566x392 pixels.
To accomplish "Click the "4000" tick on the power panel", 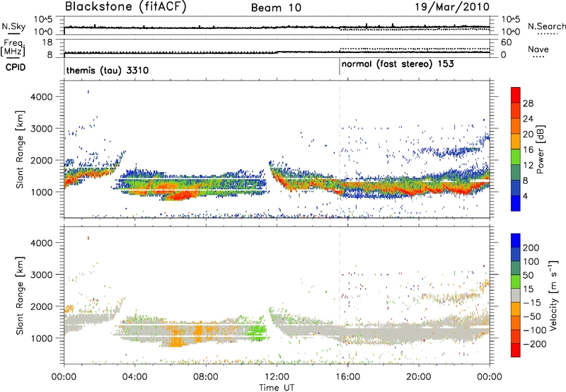I will pos(41,97).
